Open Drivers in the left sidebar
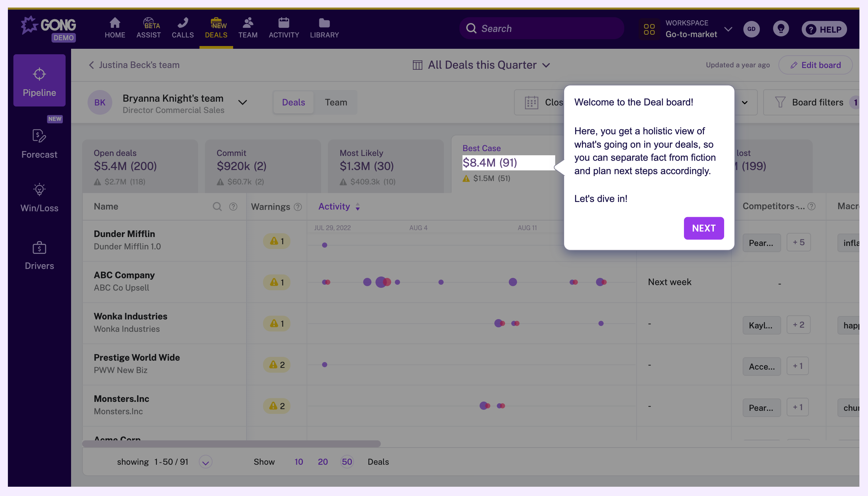The image size is (868, 496). (x=39, y=256)
